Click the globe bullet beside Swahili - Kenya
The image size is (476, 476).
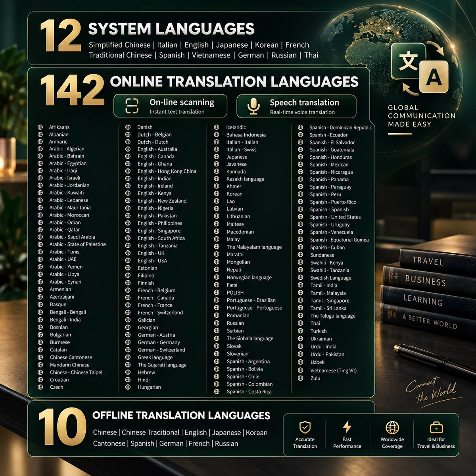tap(300, 263)
